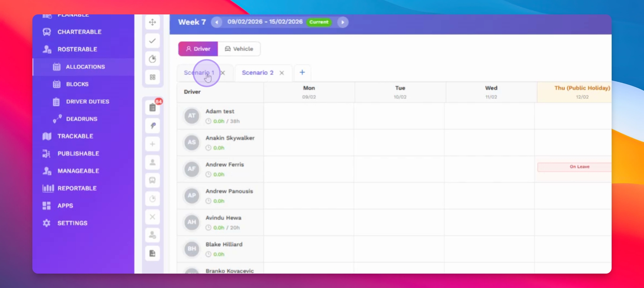Close the Scenario 1 tab
644x288 pixels.
223,73
